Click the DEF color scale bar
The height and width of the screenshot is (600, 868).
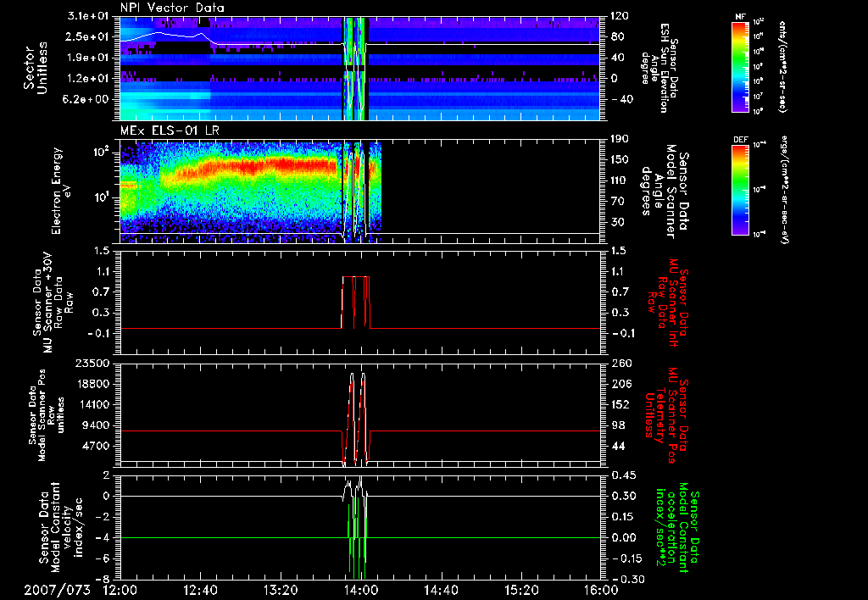click(740, 188)
